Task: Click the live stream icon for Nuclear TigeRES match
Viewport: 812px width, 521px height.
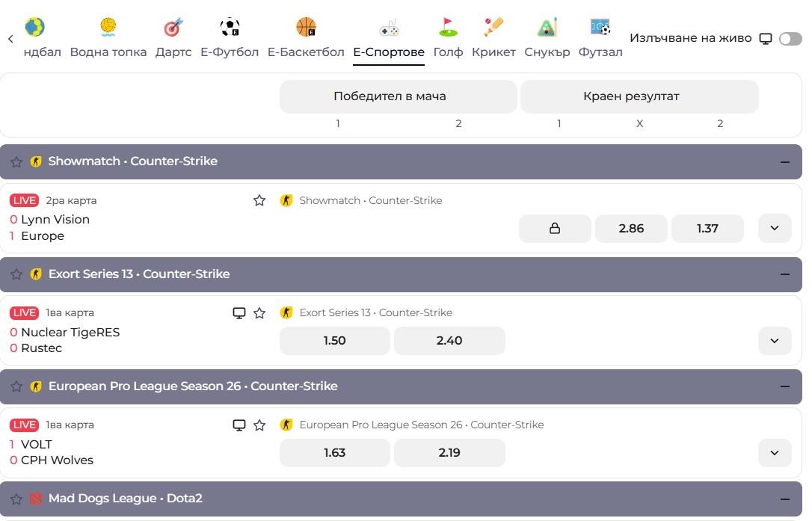Action: click(239, 313)
